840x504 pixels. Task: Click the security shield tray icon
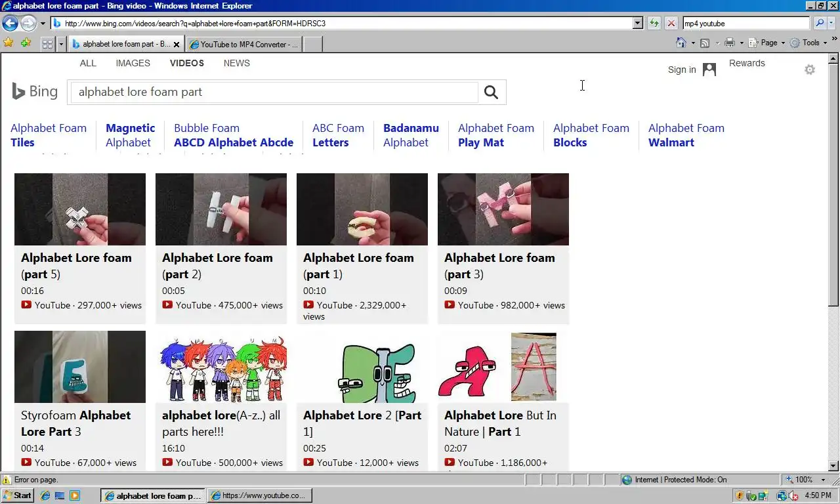coord(740,495)
